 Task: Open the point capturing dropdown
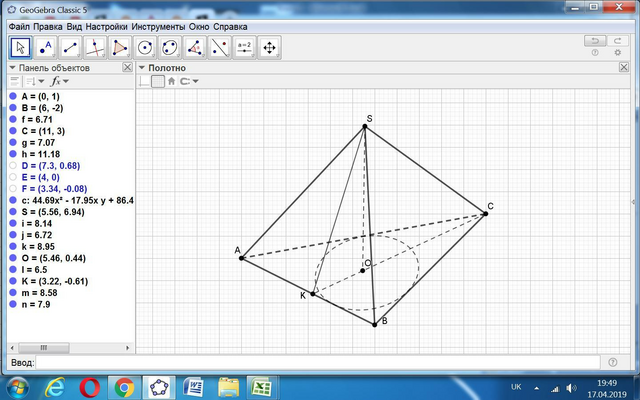tap(189, 81)
